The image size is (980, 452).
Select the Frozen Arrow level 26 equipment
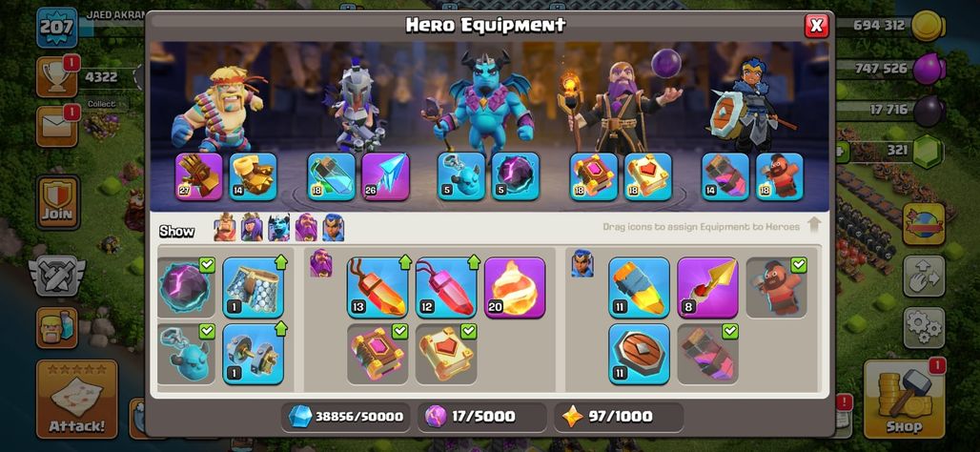(386, 176)
